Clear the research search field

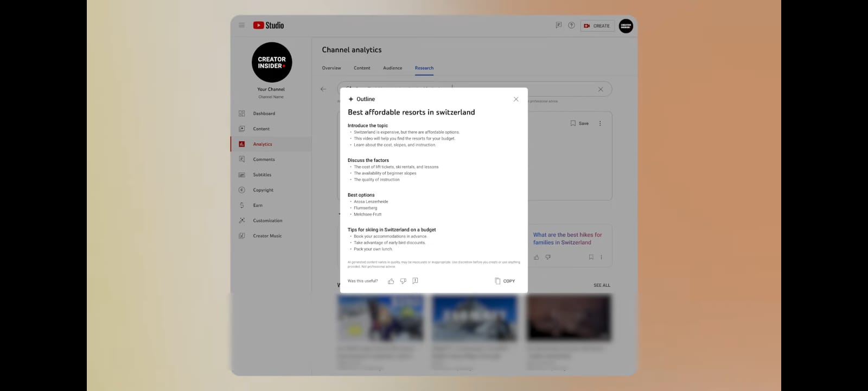(601, 90)
